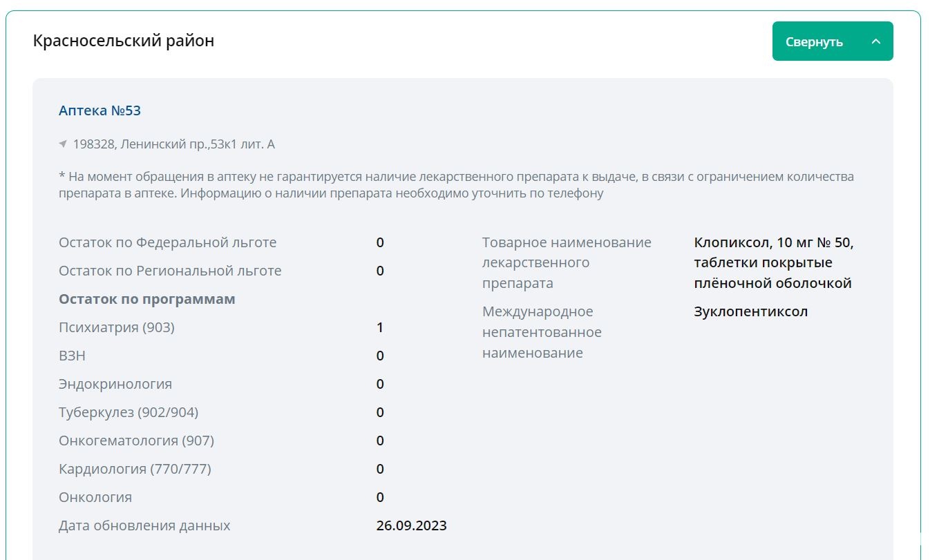Click the location arrow icon beside the address
Viewport: 948px width, 560px height.
[x=63, y=144]
